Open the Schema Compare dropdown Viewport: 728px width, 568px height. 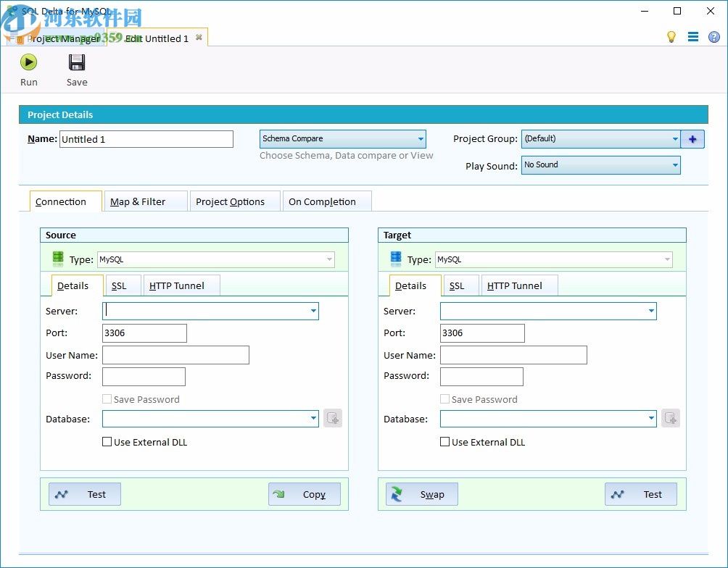click(x=420, y=138)
